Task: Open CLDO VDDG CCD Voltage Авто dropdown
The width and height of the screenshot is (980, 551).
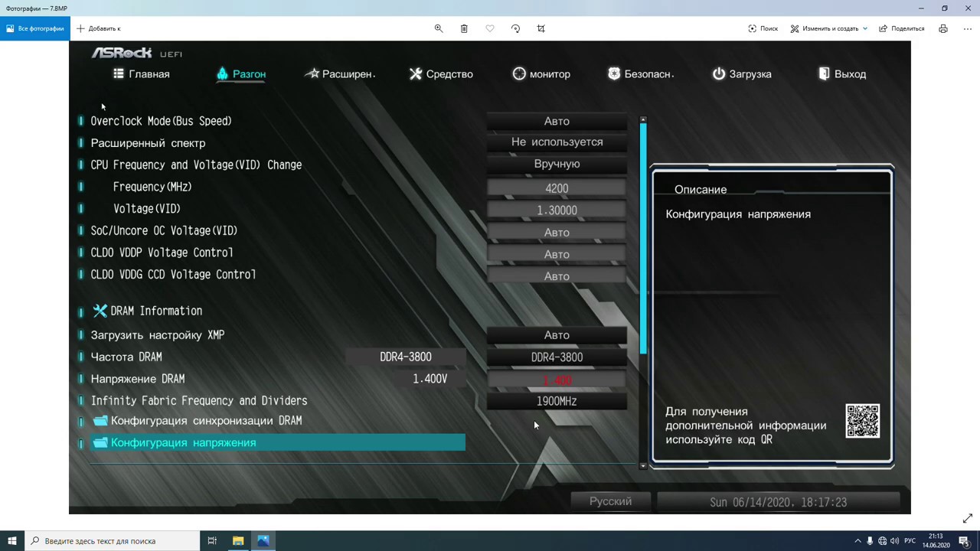Action: point(557,276)
